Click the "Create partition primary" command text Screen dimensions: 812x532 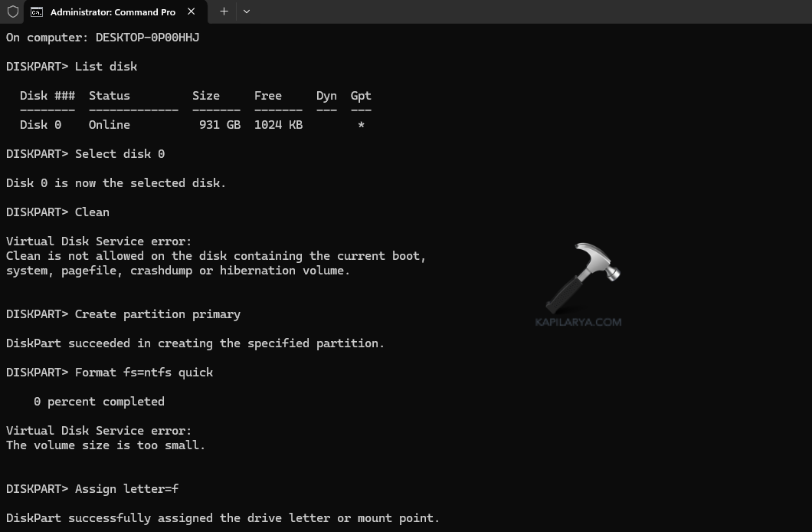[157, 314]
